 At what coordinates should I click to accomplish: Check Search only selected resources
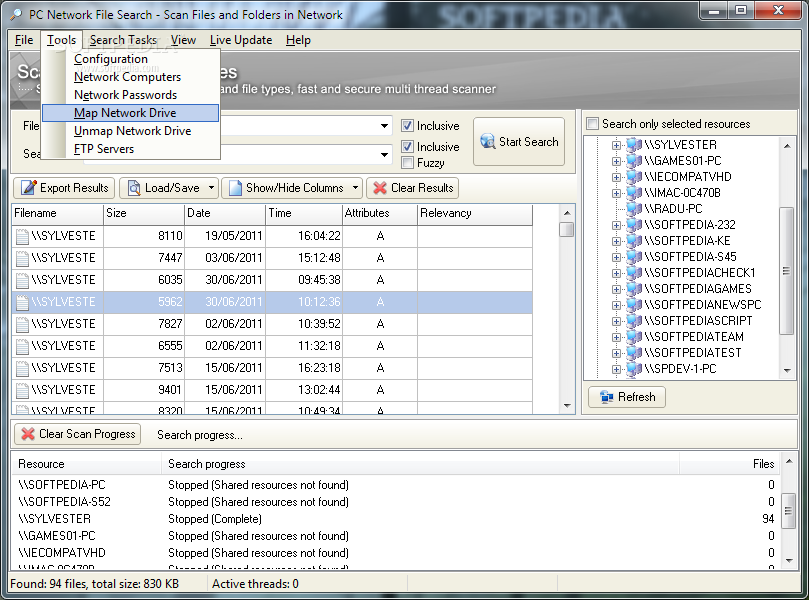coord(592,124)
